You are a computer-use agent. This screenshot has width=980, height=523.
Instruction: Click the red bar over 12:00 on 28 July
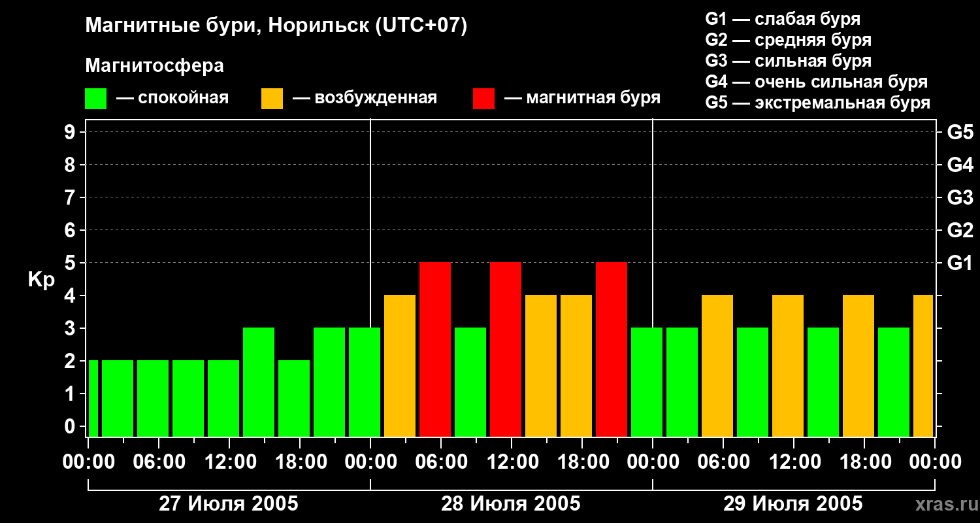coord(506,349)
